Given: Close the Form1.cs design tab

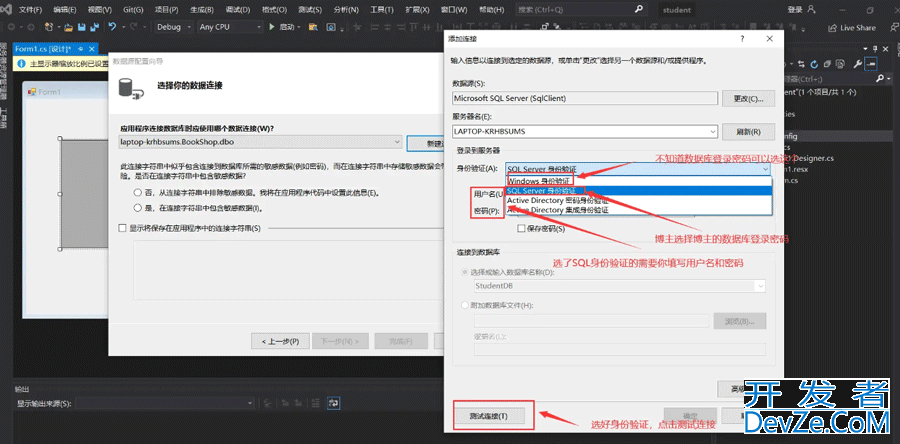Looking at the screenshot, I should (x=92, y=49).
